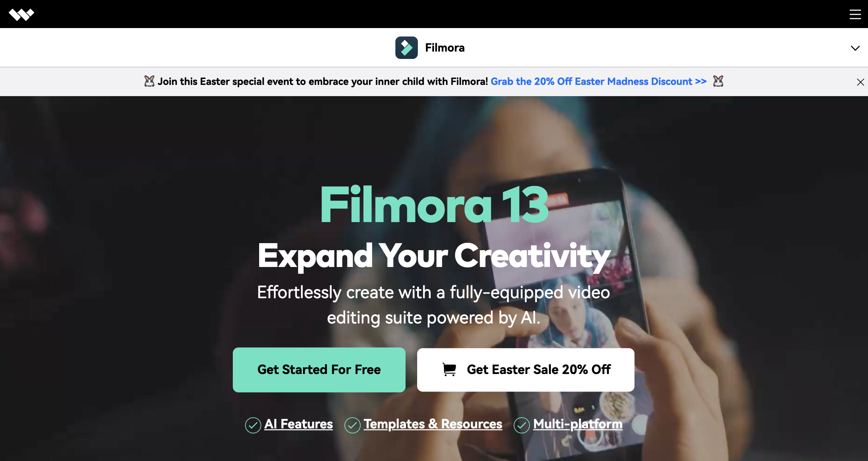Open the hamburger navigation menu

(x=855, y=14)
